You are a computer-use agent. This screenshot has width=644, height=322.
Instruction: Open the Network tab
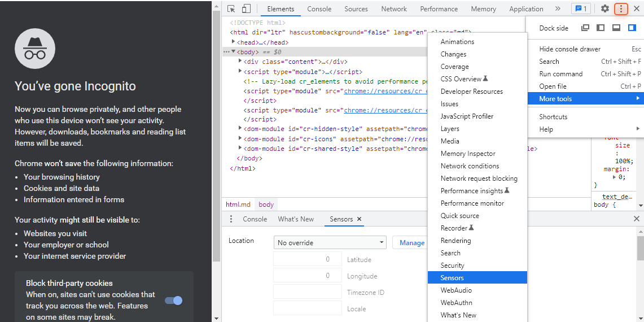click(x=394, y=8)
